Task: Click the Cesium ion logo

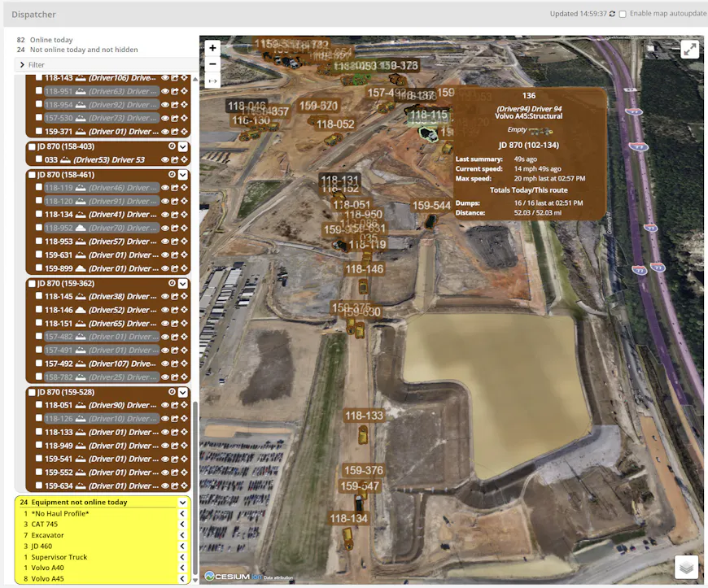Action: [233, 577]
